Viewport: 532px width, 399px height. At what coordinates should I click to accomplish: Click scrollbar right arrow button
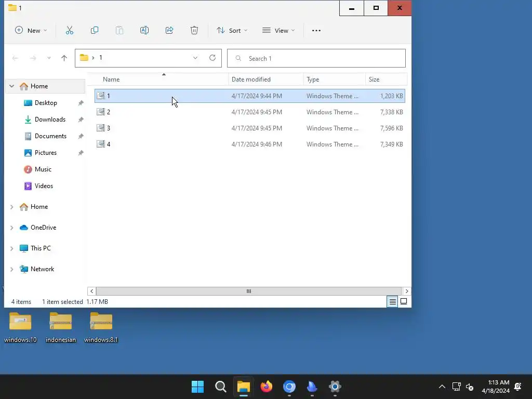[407, 291]
